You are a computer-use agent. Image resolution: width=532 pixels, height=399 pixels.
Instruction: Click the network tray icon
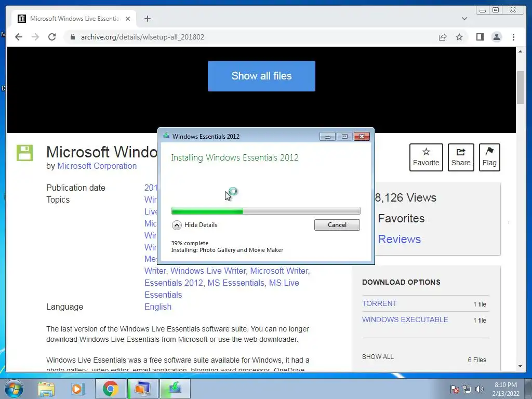pyautogui.click(x=467, y=389)
